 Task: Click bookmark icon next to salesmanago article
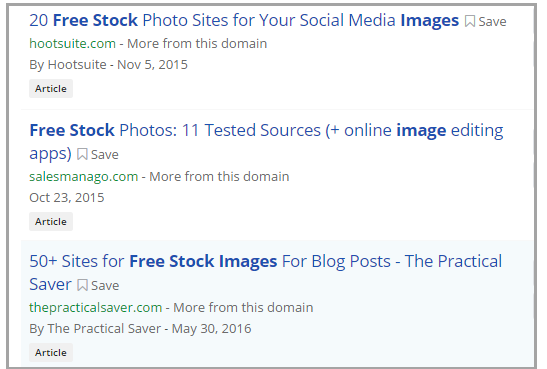[x=82, y=154]
